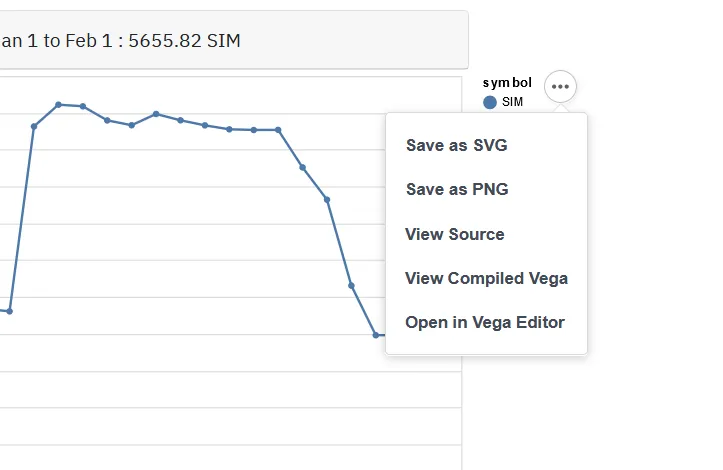The height and width of the screenshot is (470, 723).
Task: Click the three-dot chart actions button
Action: click(560, 86)
